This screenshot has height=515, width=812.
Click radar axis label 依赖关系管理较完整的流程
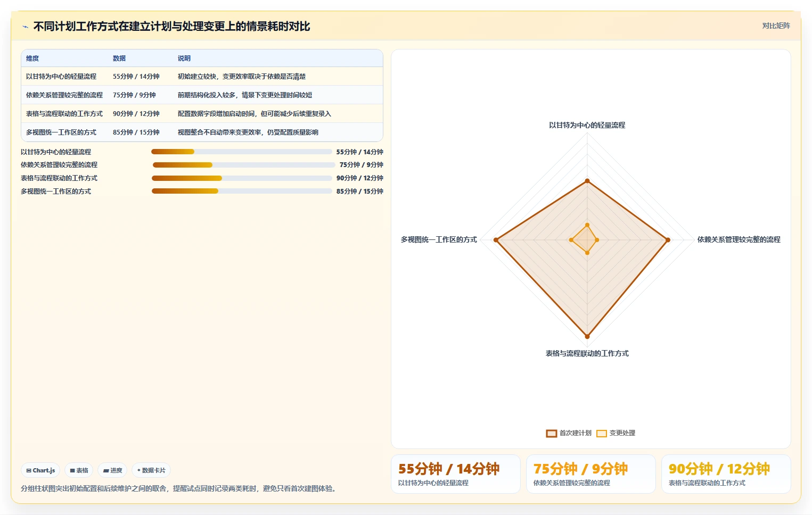739,240
